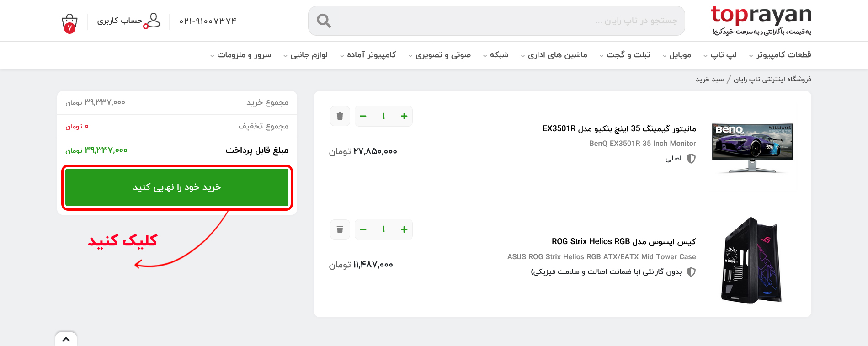868x346 pixels.
Task: Expand شبکه menu
Action: click(495, 55)
